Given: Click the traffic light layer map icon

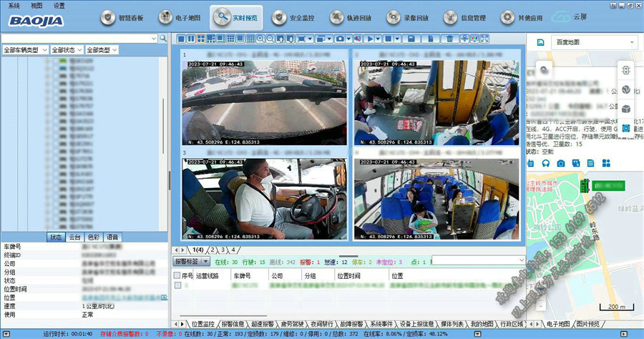Looking at the screenshot, I should (x=625, y=71).
